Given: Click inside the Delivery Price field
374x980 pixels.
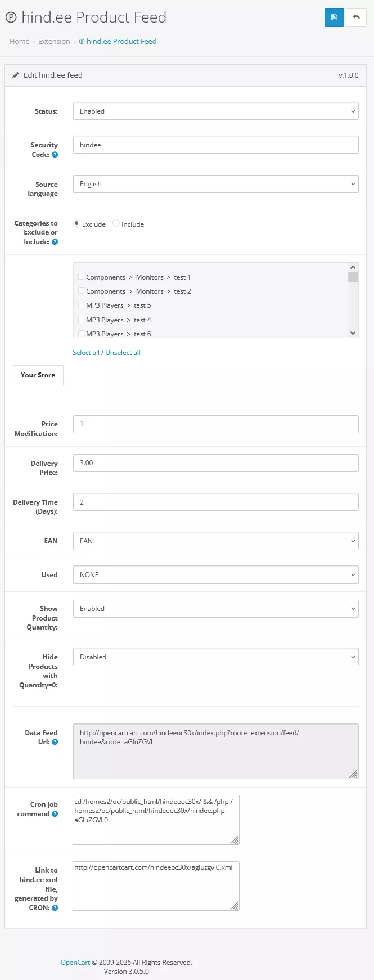Looking at the screenshot, I should (215, 462).
